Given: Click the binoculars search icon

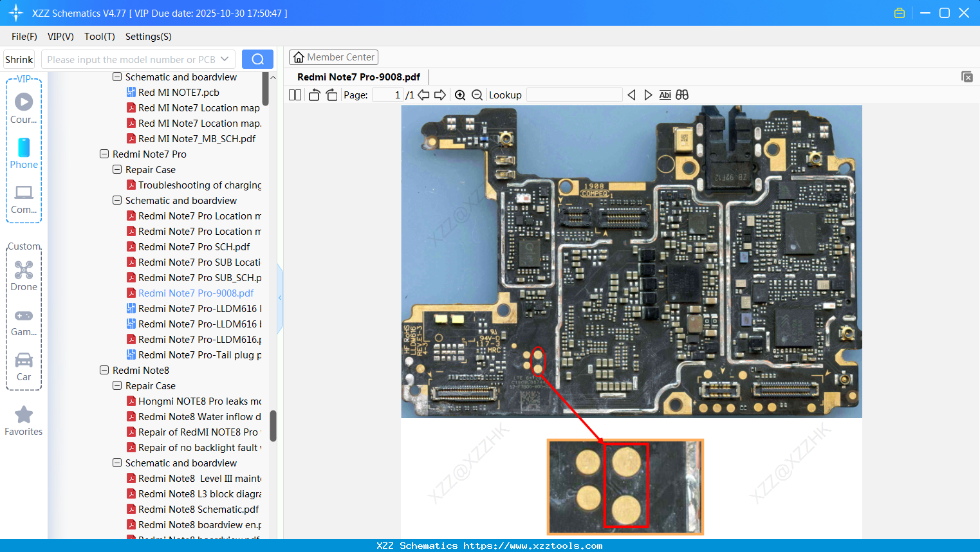Looking at the screenshot, I should point(682,95).
